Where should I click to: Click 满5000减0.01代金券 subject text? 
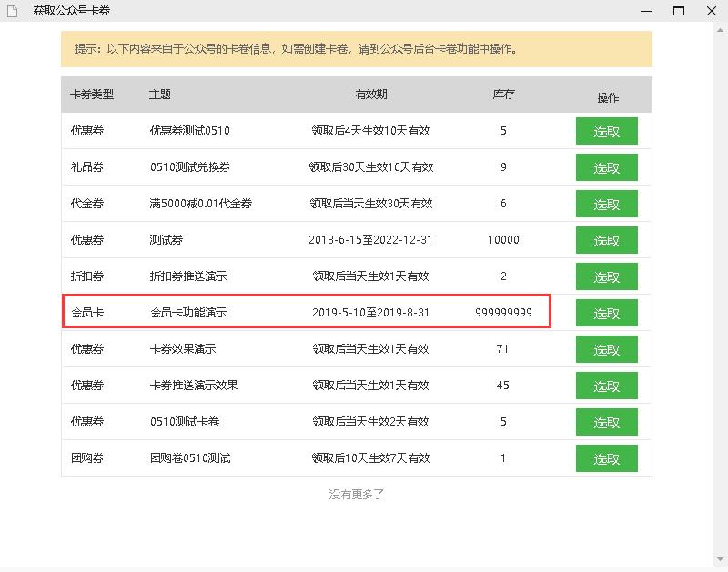[x=200, y=203]
